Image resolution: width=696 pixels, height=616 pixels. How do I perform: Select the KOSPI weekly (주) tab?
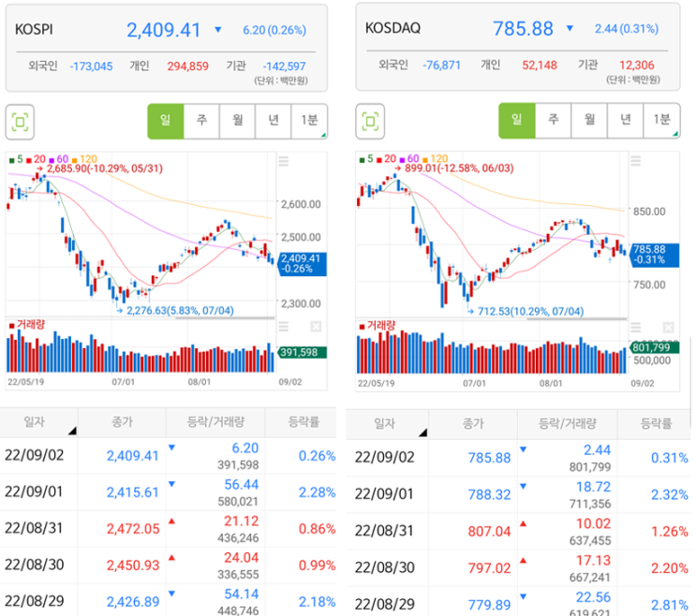coord(201,122)
